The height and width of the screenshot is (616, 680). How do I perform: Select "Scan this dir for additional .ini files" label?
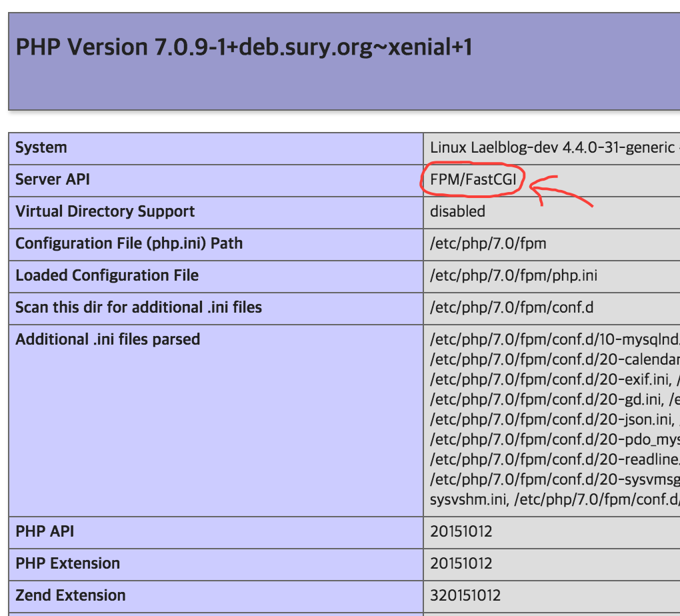coord(139,307)
